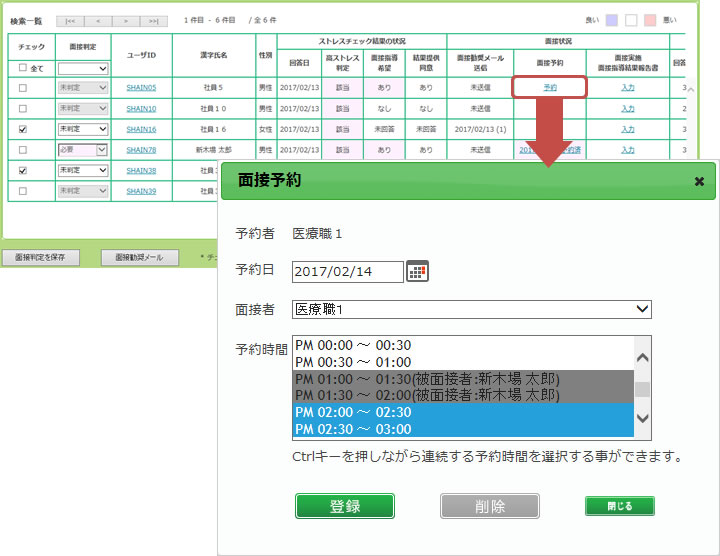This screenshot has height=556, width=720.
Task: Tick the 全て select-all checkbox
Action: (x=22, y=67)
